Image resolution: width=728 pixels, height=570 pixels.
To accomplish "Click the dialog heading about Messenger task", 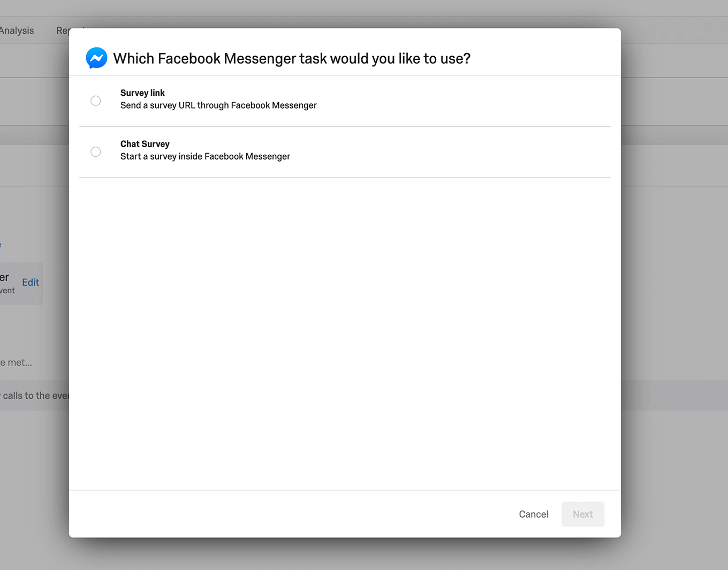I will coord(292,58).
